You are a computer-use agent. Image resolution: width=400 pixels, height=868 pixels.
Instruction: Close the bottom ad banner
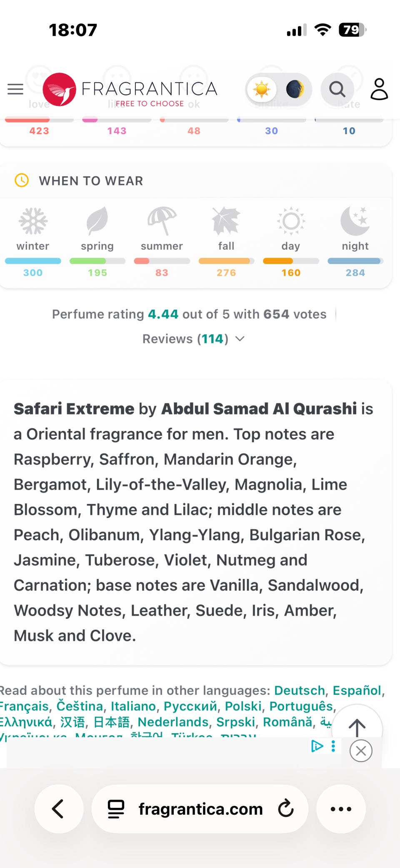point(361,751)
